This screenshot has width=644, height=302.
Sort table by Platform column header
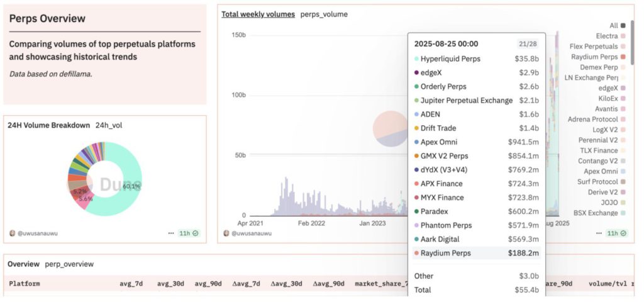point(25,284)
